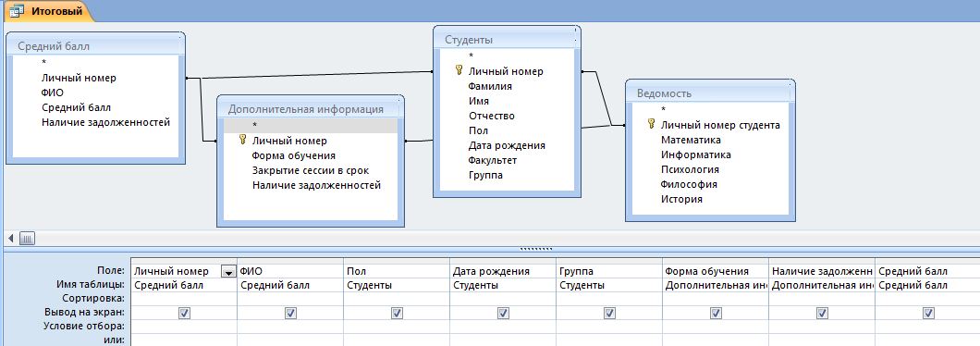Click table name cell under ФИО column
The image size is (980, 346).
point(290,285)
